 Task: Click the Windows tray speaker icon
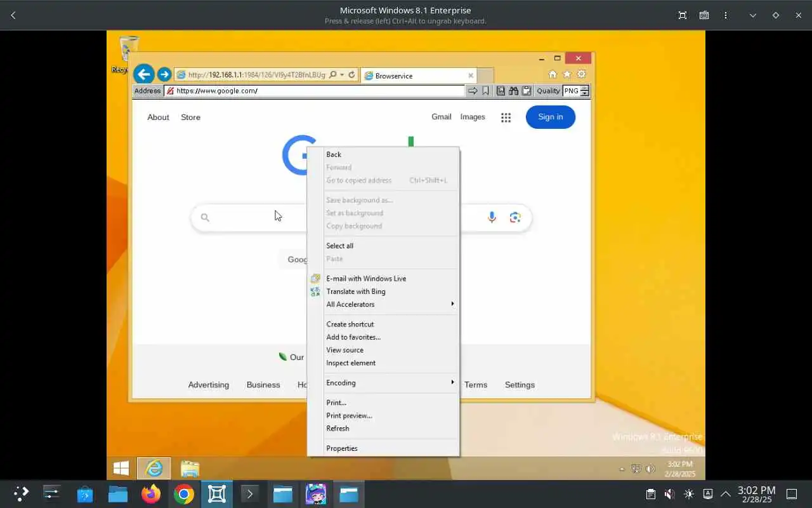(650, 469)
